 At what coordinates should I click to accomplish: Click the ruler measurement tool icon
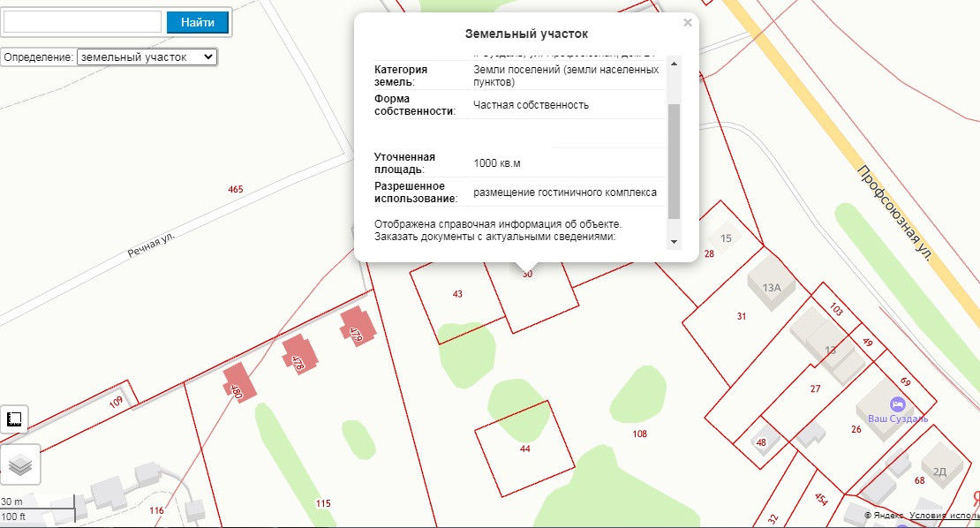pyautogui.click(x=14, y=419)
